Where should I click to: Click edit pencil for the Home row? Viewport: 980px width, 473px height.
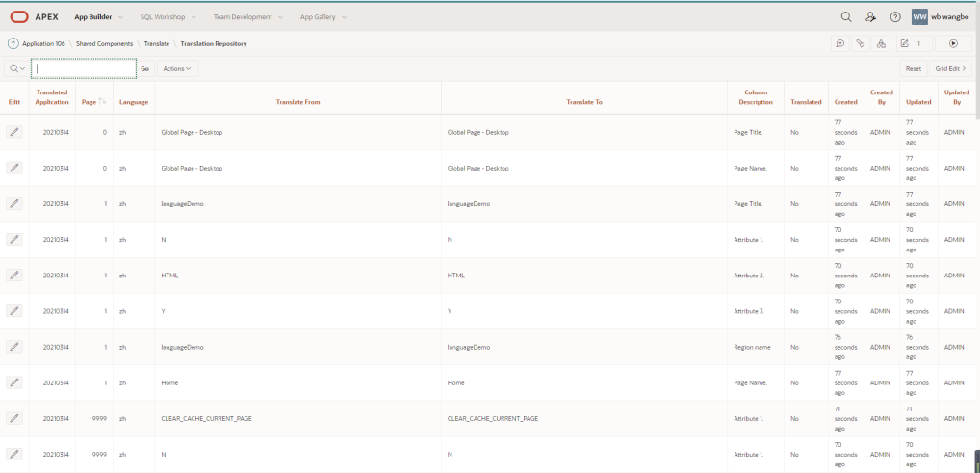click(14, 382)
